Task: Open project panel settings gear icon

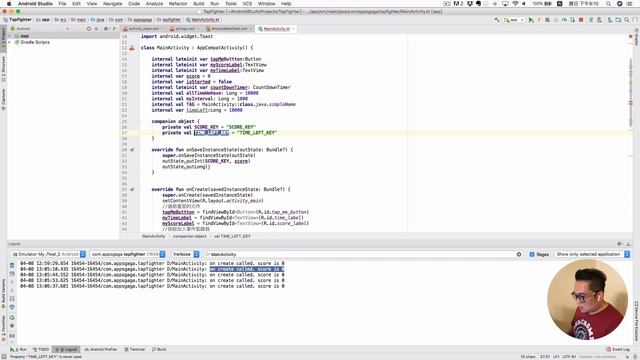Action: pos(106,29)
